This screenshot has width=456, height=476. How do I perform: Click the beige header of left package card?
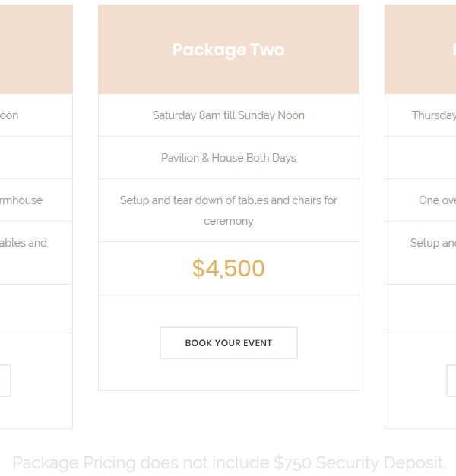(x=36, y=49)
